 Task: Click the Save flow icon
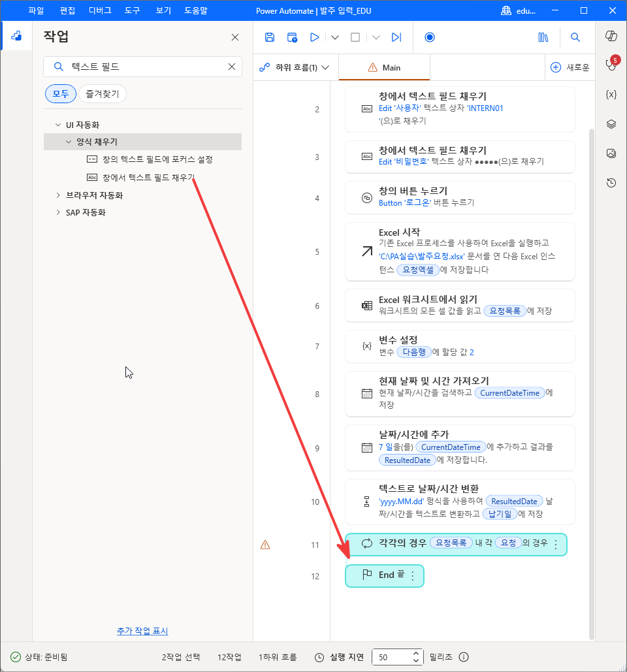coord(270,37)
